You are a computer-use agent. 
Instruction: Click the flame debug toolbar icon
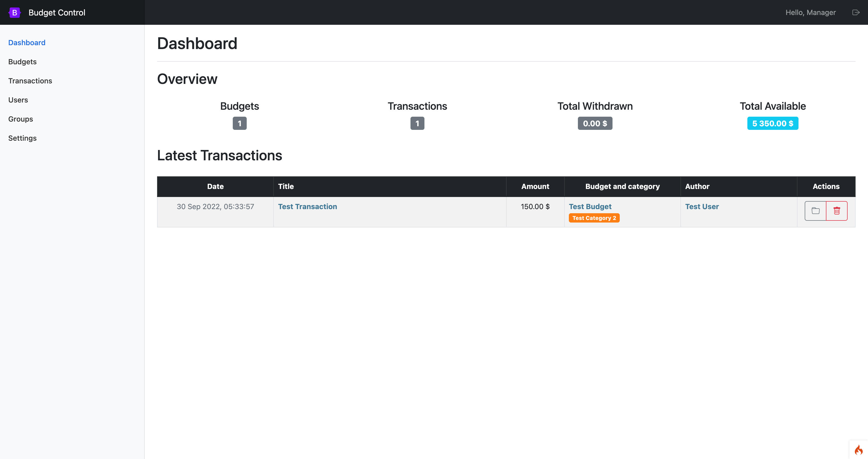pos(858,450)
